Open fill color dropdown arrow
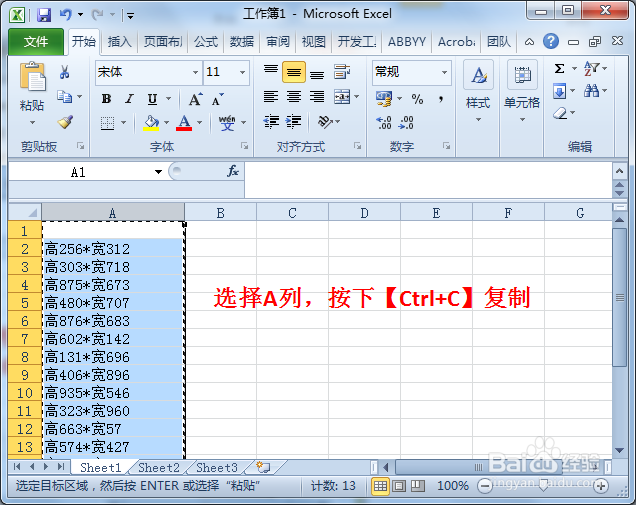 (166, 122)
